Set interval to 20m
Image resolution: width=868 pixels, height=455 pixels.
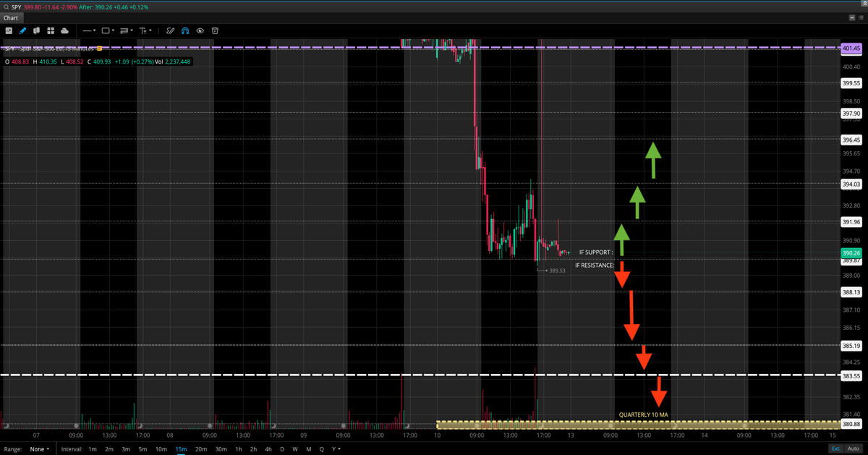(201, 449)
